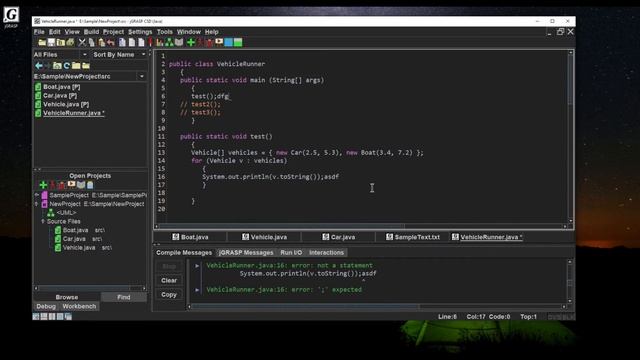Click the complexity profile graph bar chart icon
Image resolution: width=640 pixels, height=360 pixels.
coord(159,42)
